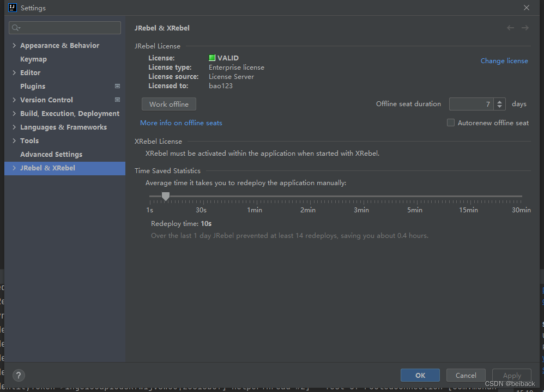Click the Enterprise license text
The image size is (544, 392).
[236, 68]
